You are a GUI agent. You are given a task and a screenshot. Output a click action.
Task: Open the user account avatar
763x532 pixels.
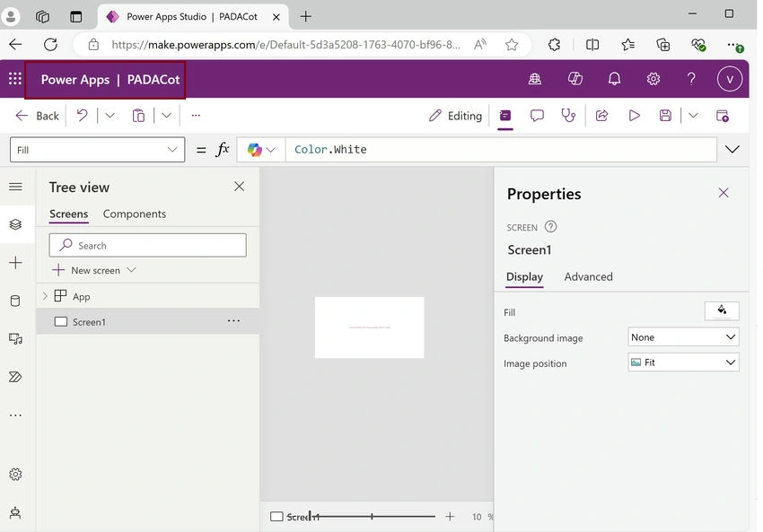pyautogui.click(x=730, y=79)
